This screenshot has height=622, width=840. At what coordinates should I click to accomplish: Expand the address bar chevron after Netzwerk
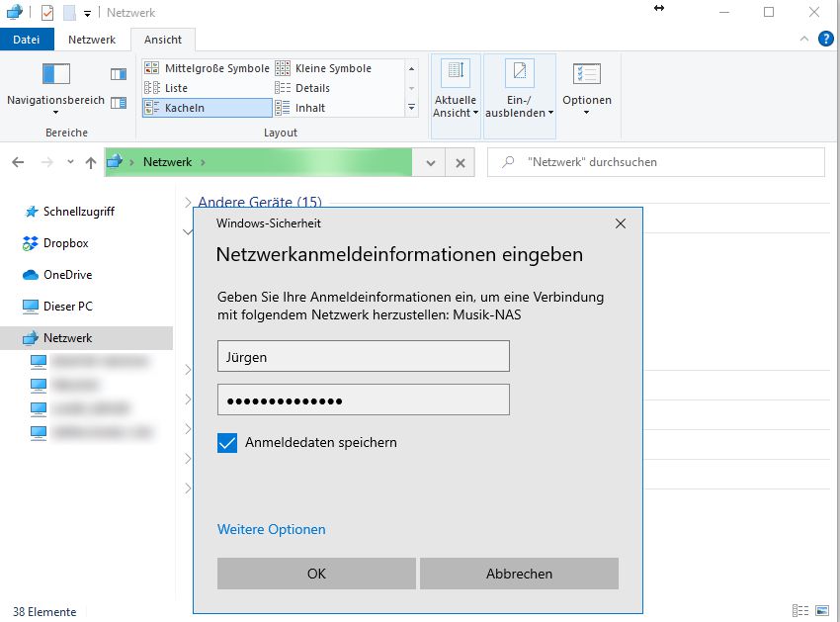click(203, 162)
